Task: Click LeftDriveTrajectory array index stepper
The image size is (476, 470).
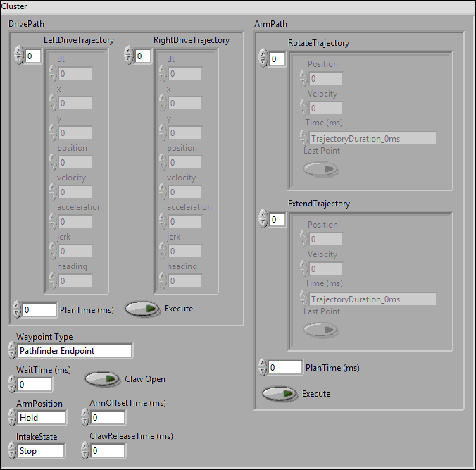Action: pyautogui.click(x=19, y=55)
